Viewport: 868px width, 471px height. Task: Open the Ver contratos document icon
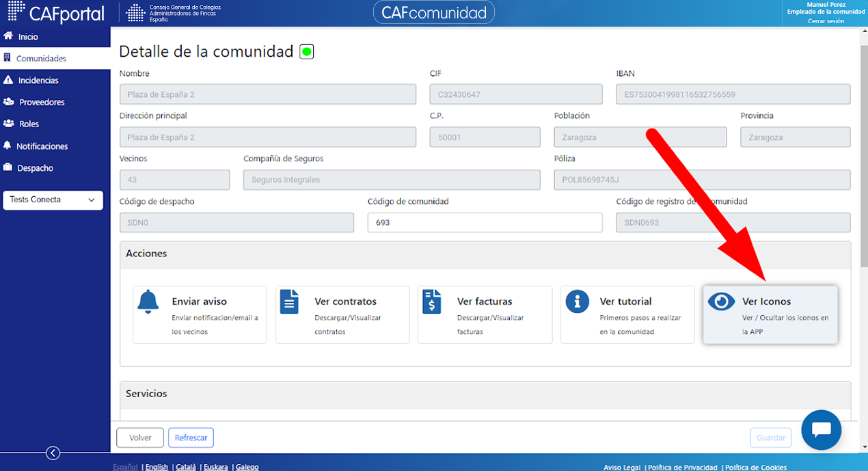pyautogui.click(x=290, y=301)
